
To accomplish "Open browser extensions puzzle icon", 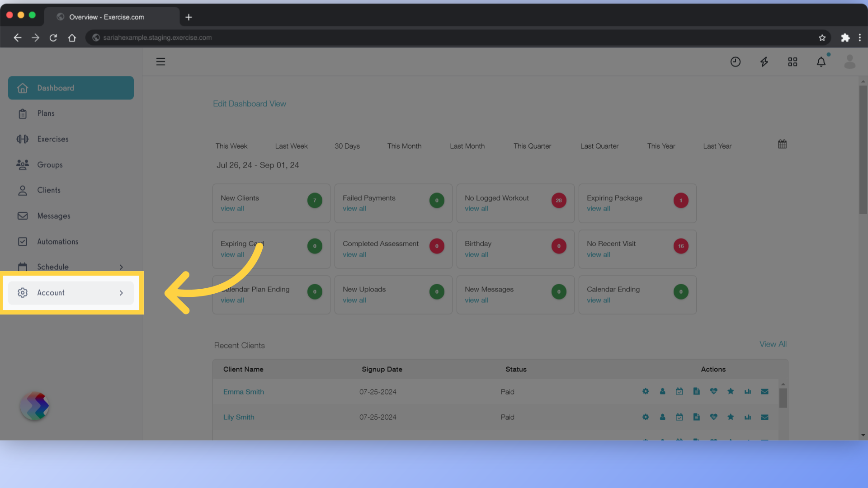I will (845, 38).
